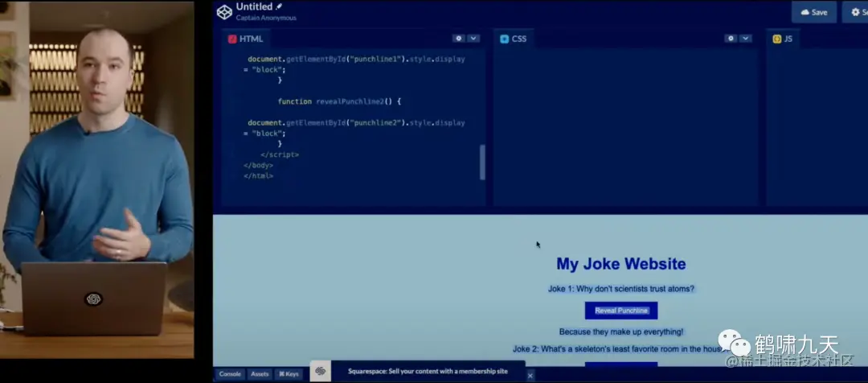Open the Settings button at top right
The image size is (868, 383).
(856, 12)
